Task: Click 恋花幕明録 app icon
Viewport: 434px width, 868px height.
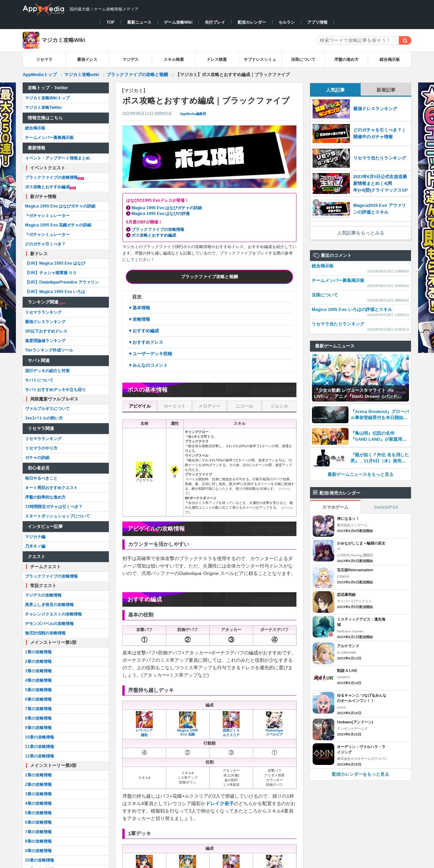Action: [x=323, y=602]
